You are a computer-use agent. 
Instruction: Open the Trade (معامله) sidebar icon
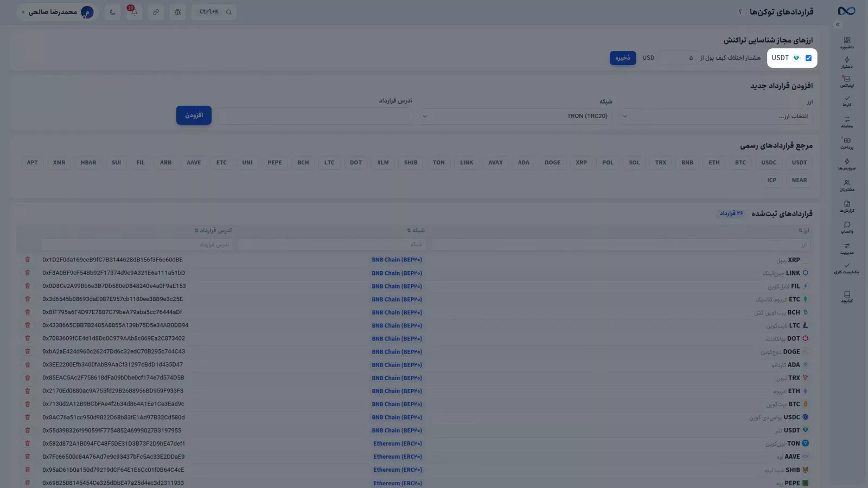click(847, 123)
